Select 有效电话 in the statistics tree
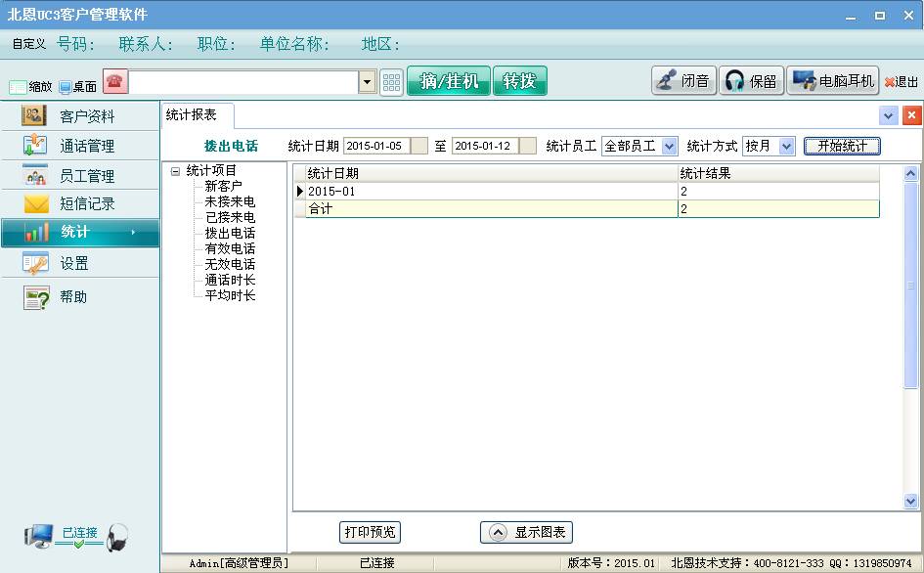This screenshot has width=924, height=573. [230, 248]
